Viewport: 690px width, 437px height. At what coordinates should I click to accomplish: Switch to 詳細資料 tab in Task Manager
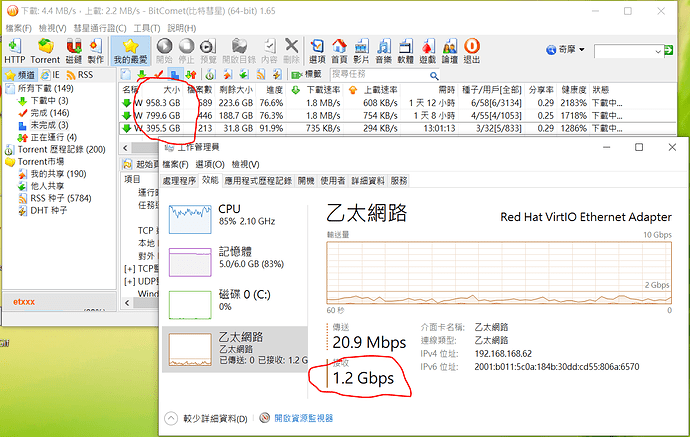point(368,181)
